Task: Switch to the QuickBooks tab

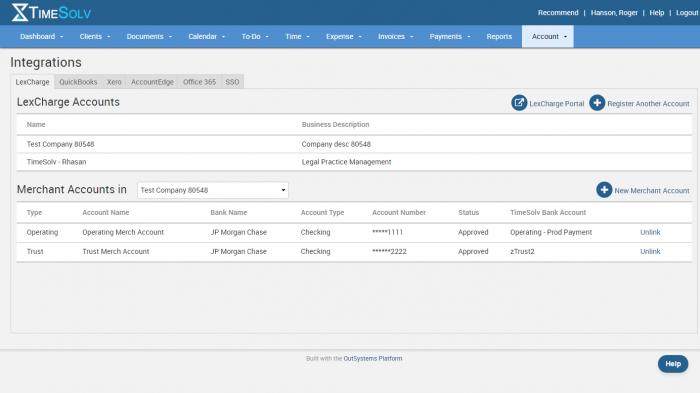Action: 78,82
